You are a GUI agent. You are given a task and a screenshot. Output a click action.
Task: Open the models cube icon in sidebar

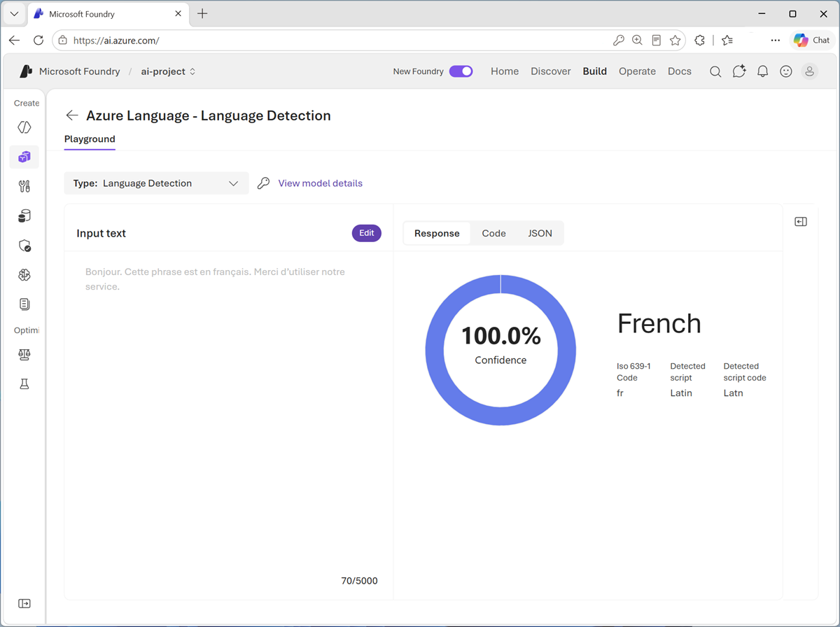click(x=24, y=157)
